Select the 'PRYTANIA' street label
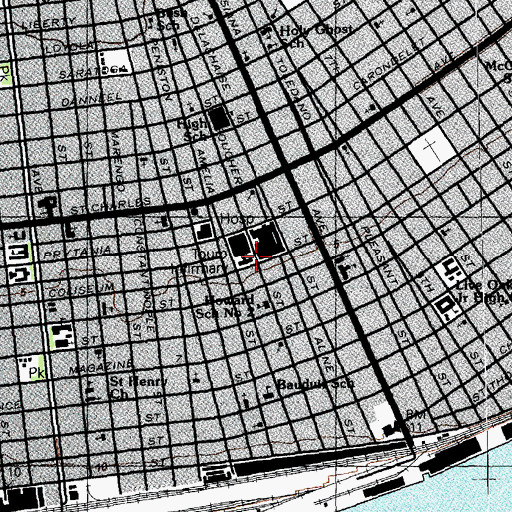512x512 pixels. pyautogui.click(x=77, y=252)
